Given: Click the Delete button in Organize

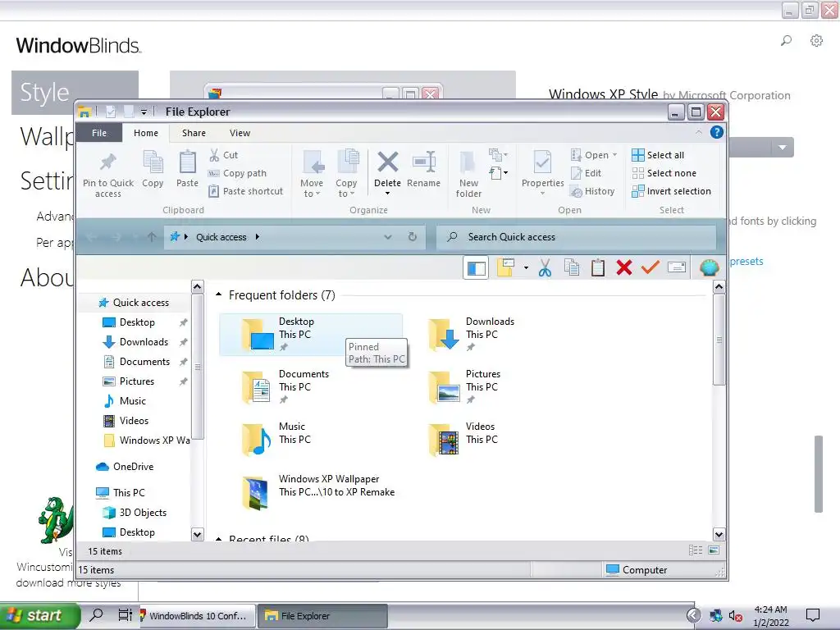Looking at the screenshot, I should point(387,172).
